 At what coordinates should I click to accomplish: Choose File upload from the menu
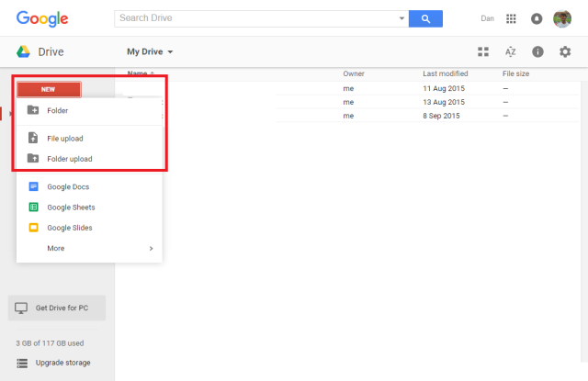[x=89, y=139]
